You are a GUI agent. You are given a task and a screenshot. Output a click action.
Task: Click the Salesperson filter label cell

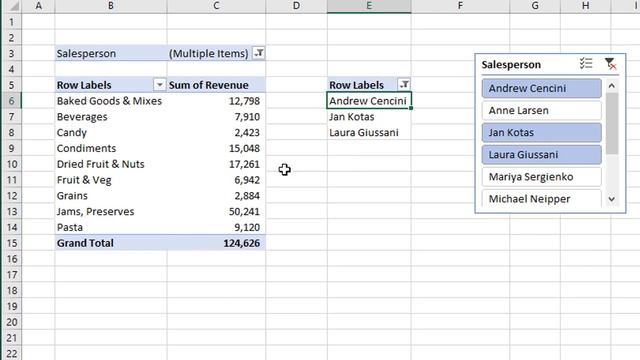point(111,53)
